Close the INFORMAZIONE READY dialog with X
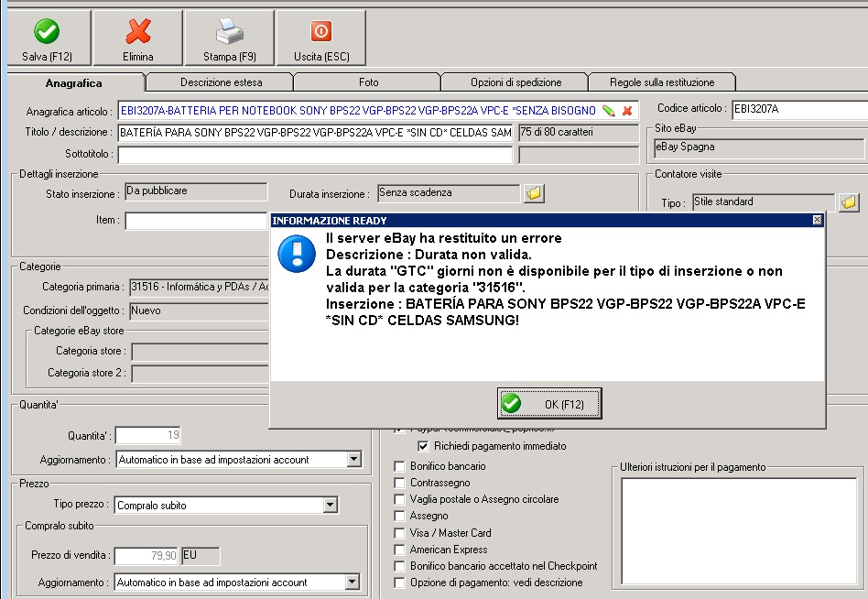This screenshot has width=868, height=599. [817, 220]
